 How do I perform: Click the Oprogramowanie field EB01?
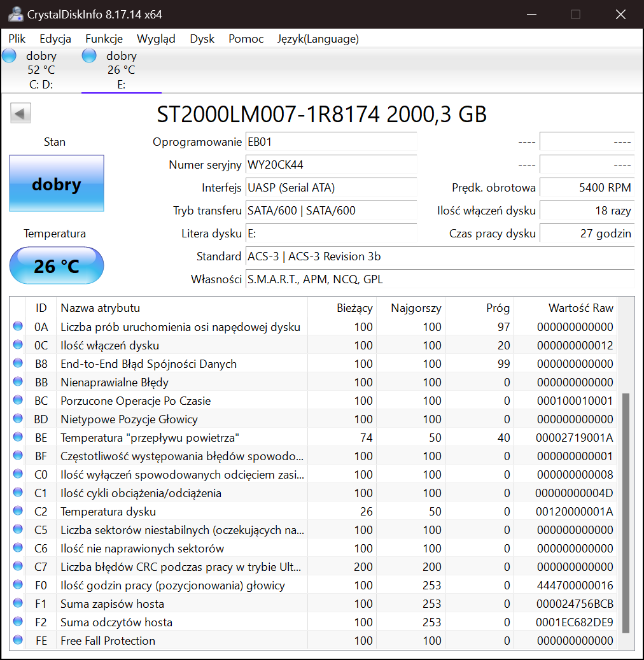pyautogui.click(x=332, y=142)
